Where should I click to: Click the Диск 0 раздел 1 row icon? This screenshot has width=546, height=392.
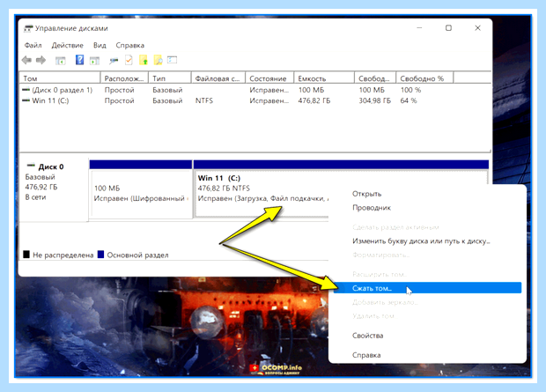(26, 90)
